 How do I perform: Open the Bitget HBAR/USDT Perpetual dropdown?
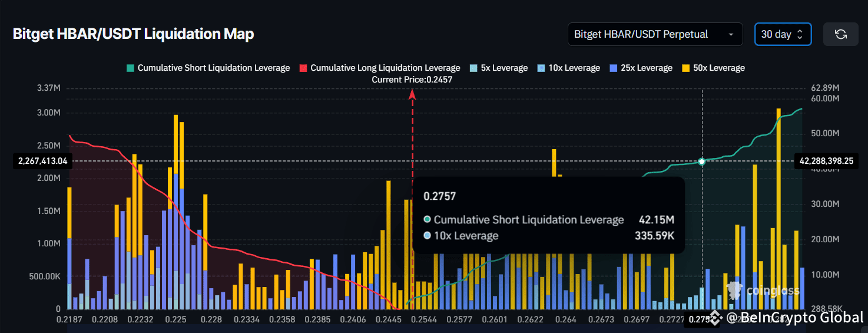654,34
